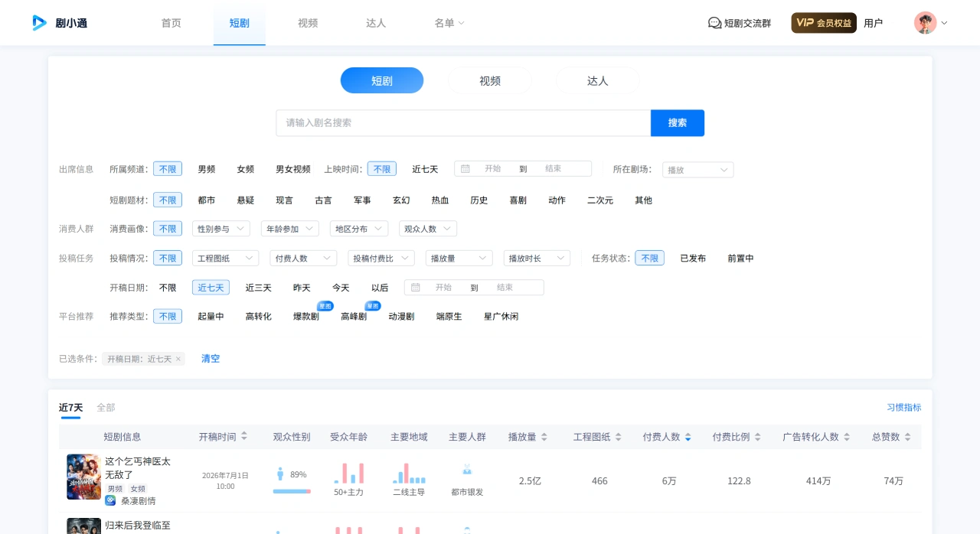This screenshot has height=534, width=980.
Task: Click the 剧小通 logo icon
Action: 39,23
